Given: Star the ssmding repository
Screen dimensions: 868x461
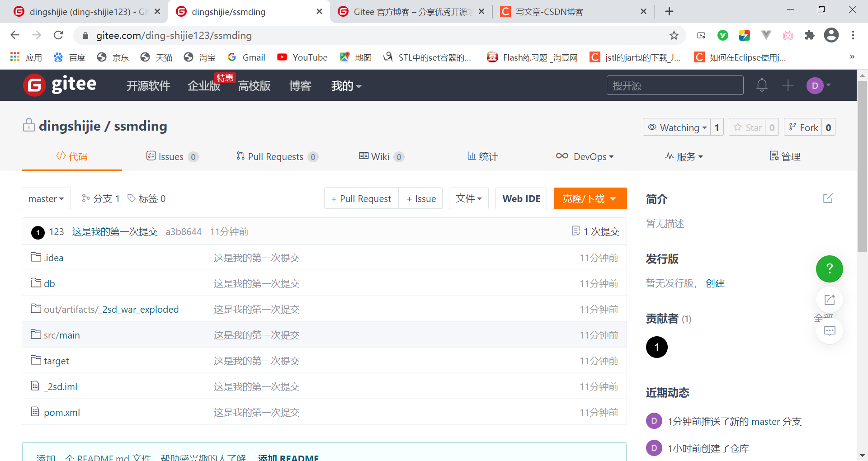Looking at the screenshot, I should tap(747, 127).
